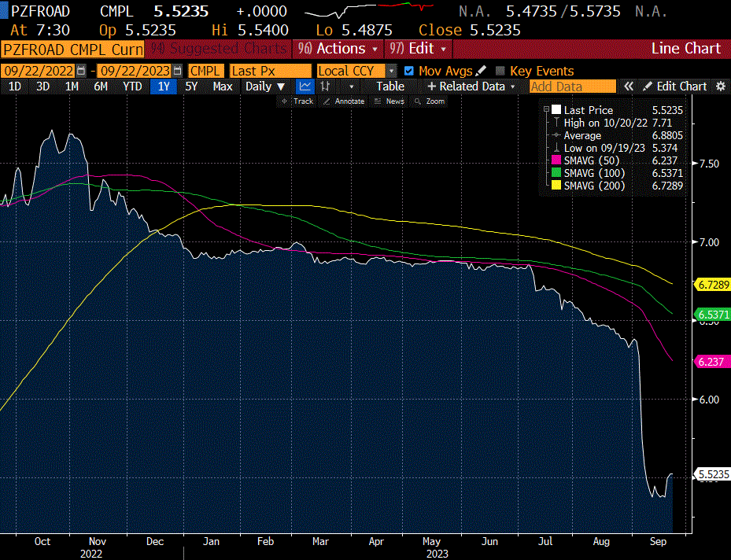This screenshot has width=731, height=560.
Task: Select the YTD time range
Action: tap(132, 87)
